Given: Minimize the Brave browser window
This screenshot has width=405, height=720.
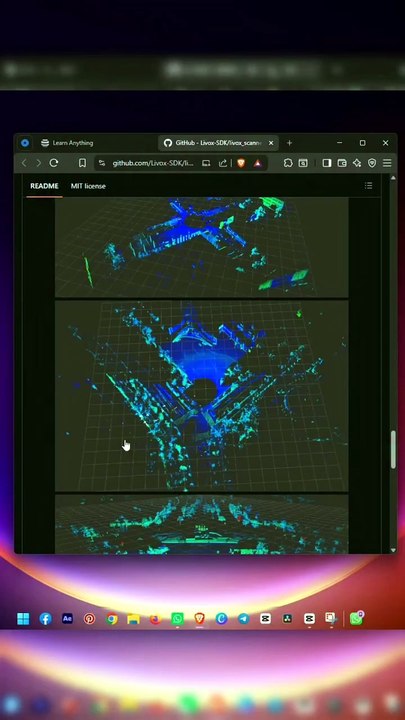Looking at the screenshot, I should click(x=339, y=143).
